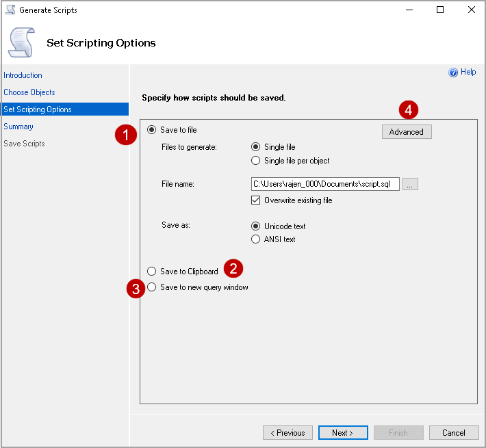
Task: Click in the File name path field
Action: coord(325,184)
